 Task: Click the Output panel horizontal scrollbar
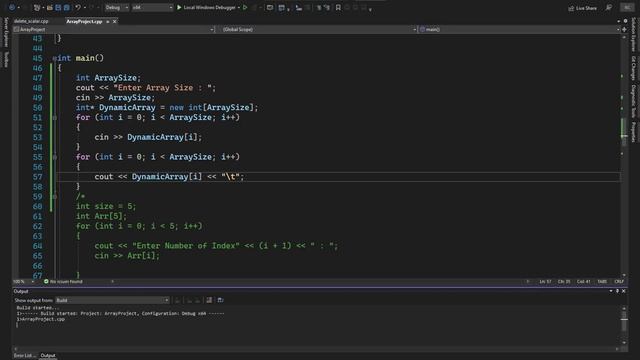(x=316, y=349)
